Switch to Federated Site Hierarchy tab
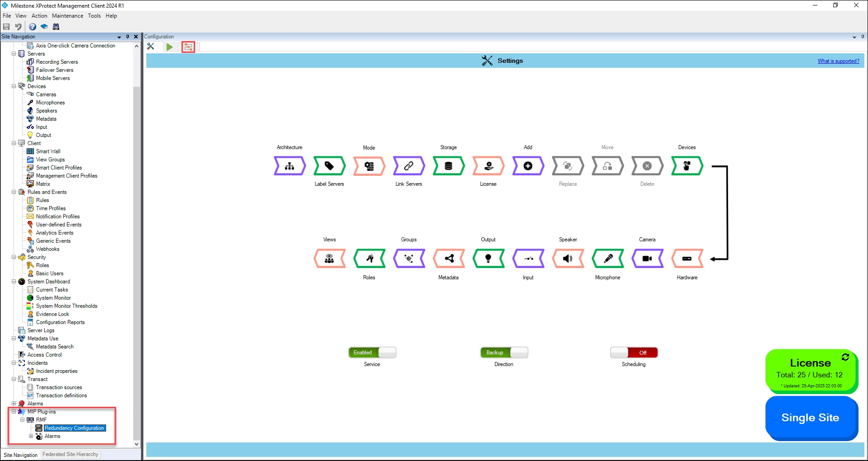The height and width of the screenshot is (461, 868). point(70,454)
